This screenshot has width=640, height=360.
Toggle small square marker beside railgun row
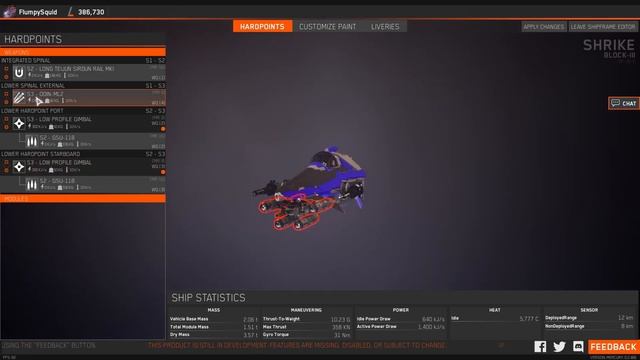(6, 69)
